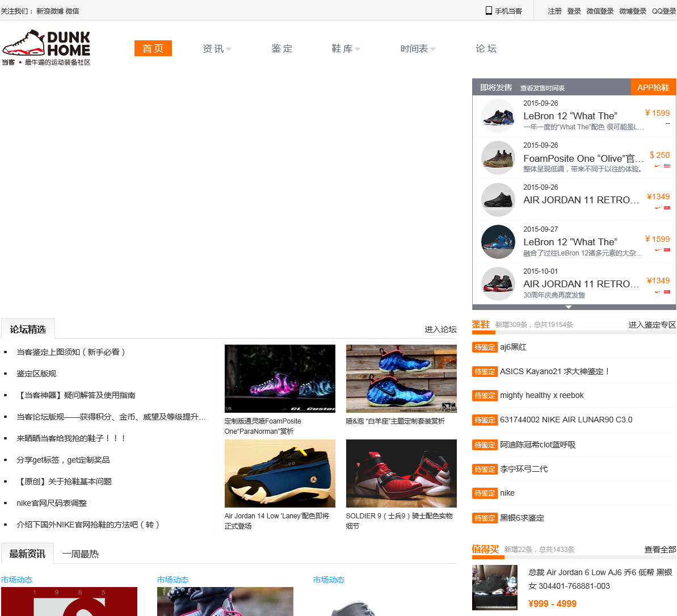This screenshot has width=677, height=616.
Task: Open forum post 【原创】关于抢鞋基本问题
Action: [64, 481]
